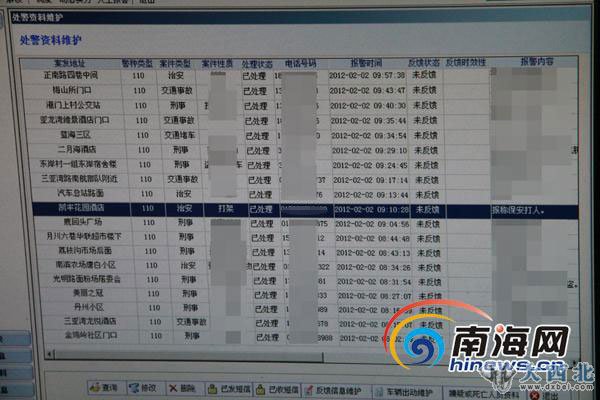This screenshot has height=400, width=600.
Task: Click the time 2012-02-02 09:57:38
Action: click(367, 75)
